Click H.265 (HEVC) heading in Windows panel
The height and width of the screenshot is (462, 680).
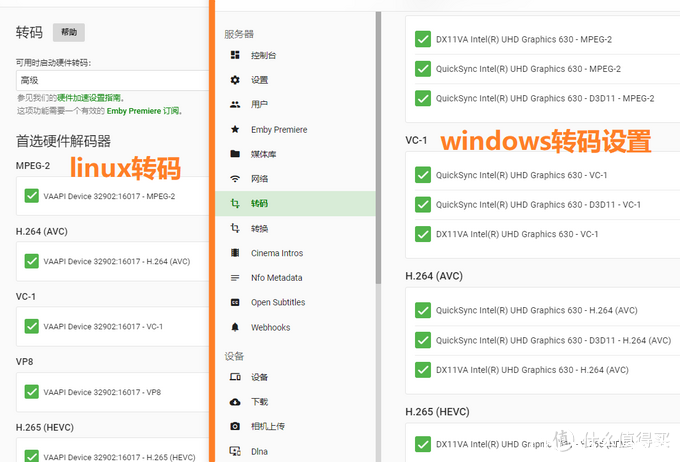pos(437,411)
